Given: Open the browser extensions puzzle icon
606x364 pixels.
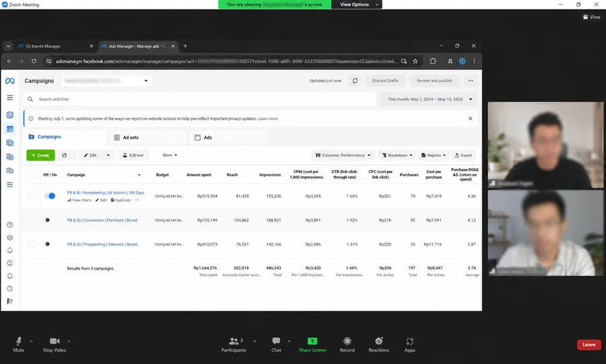Looking at the screenshot, I should [433, 61].
